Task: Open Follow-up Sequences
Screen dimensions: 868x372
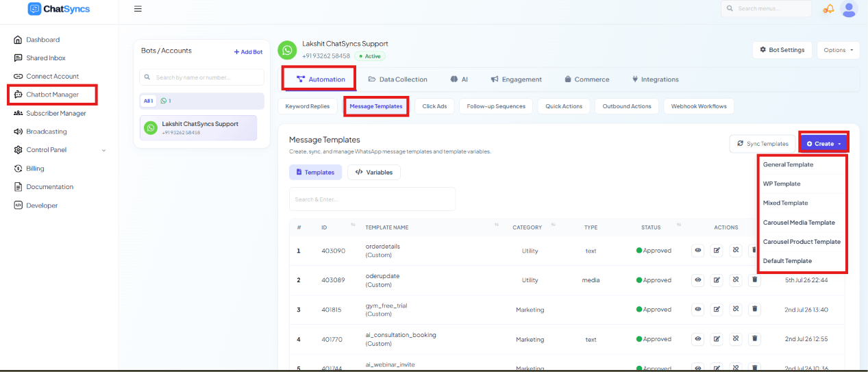Action: [496, 106]
